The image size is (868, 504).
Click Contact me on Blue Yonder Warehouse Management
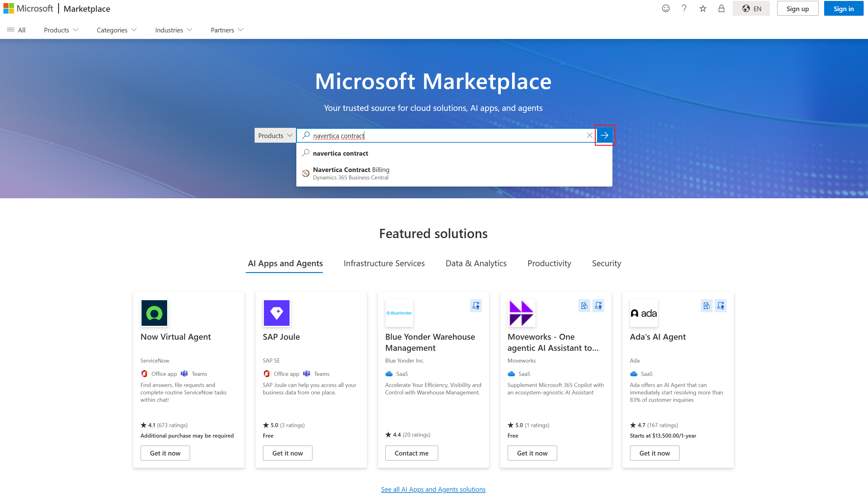[x=411, y=453]
